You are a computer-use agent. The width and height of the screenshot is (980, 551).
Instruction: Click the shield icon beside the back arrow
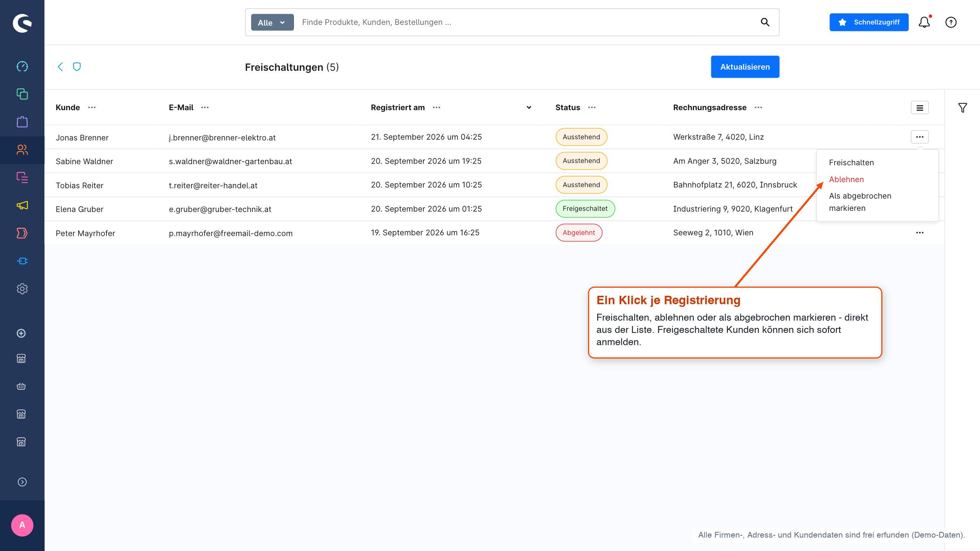tap(77, 67)
